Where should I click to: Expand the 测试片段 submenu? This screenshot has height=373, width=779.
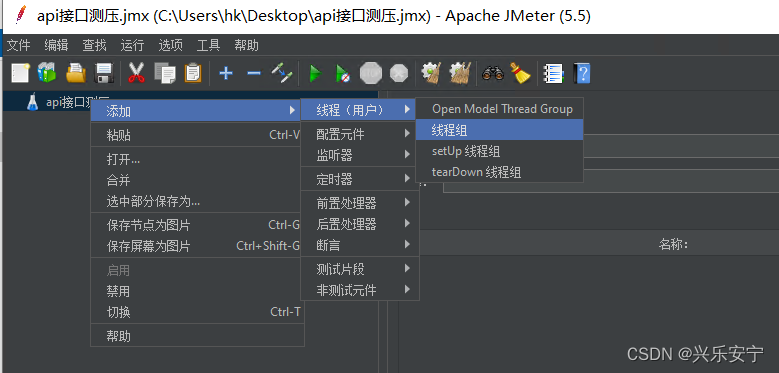[359, 269]
